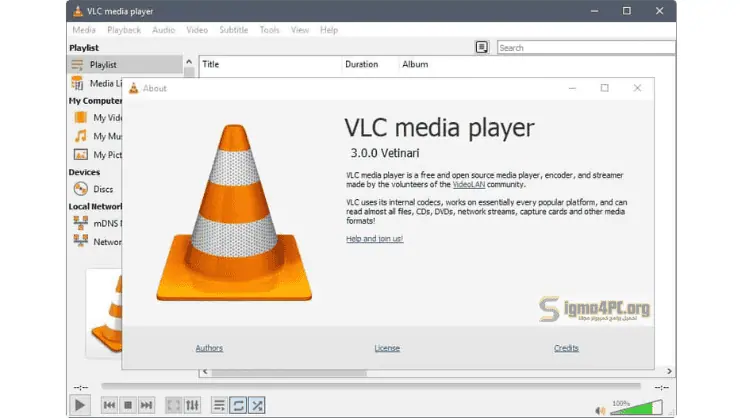Image resolution: width=743 pixels, height=418 pixels.
Task: Toggle the playlist view button
Action: coord(219,405)
